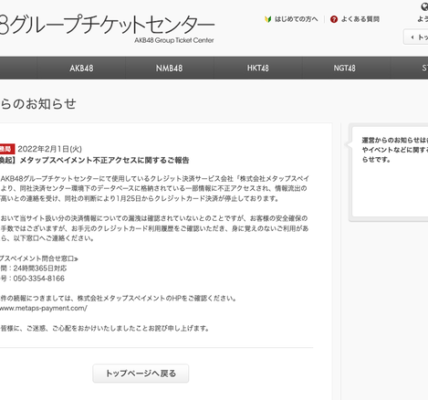Click the 2022年2月1日(火) date text
This screenshot has width=428, height=400.
click(x=50, y=149)
